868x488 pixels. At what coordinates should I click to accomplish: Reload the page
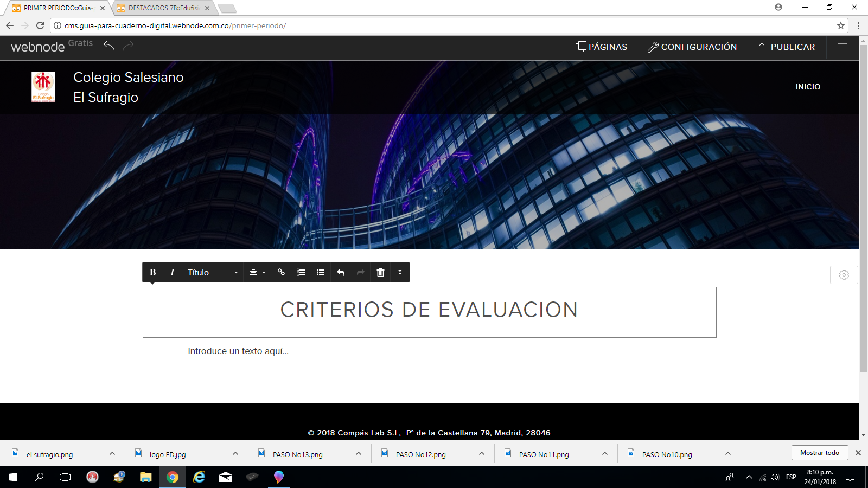pyautogui.click(x=40, y=25)
